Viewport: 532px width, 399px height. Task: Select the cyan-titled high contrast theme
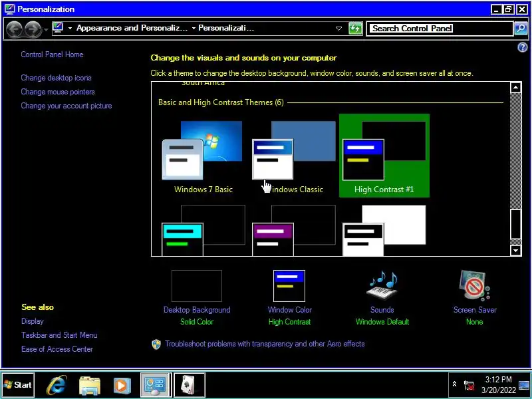(203, 230)
